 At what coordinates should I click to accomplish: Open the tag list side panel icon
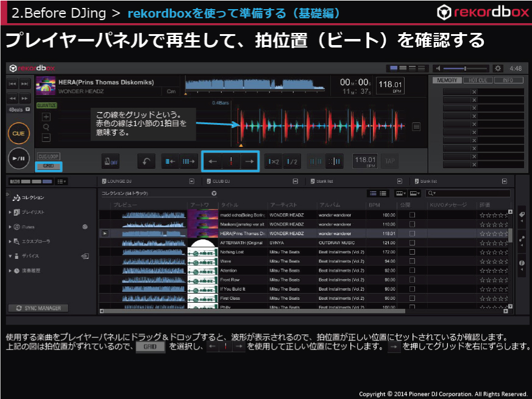(522, 214)
